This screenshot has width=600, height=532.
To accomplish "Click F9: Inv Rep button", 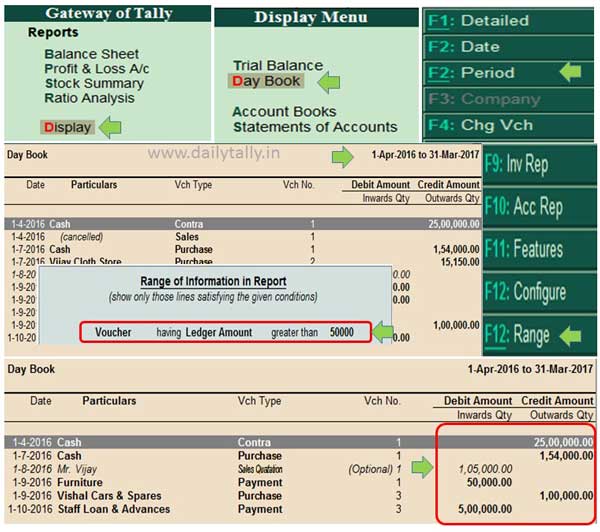I will point(540,165).
